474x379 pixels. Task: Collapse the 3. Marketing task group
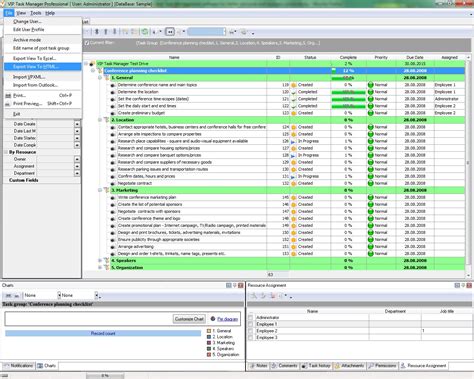coord(100,190)
